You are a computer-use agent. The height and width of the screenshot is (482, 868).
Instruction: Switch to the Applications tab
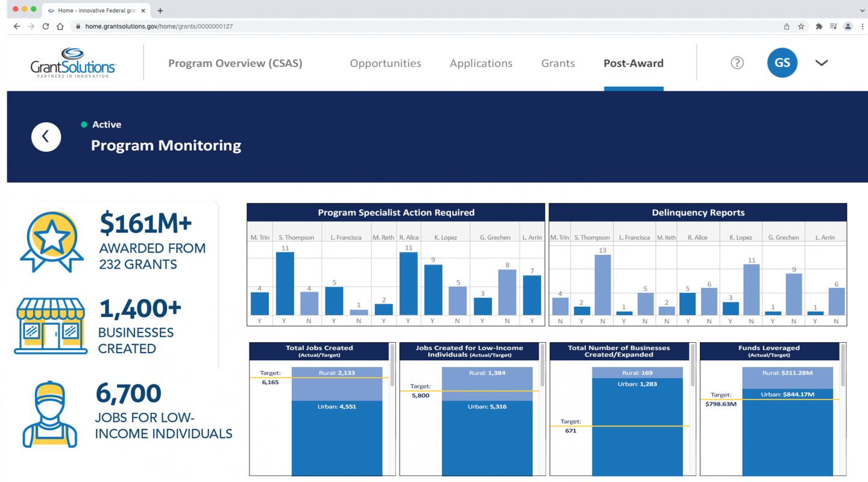pyautogui.click(x=480, y=63)
